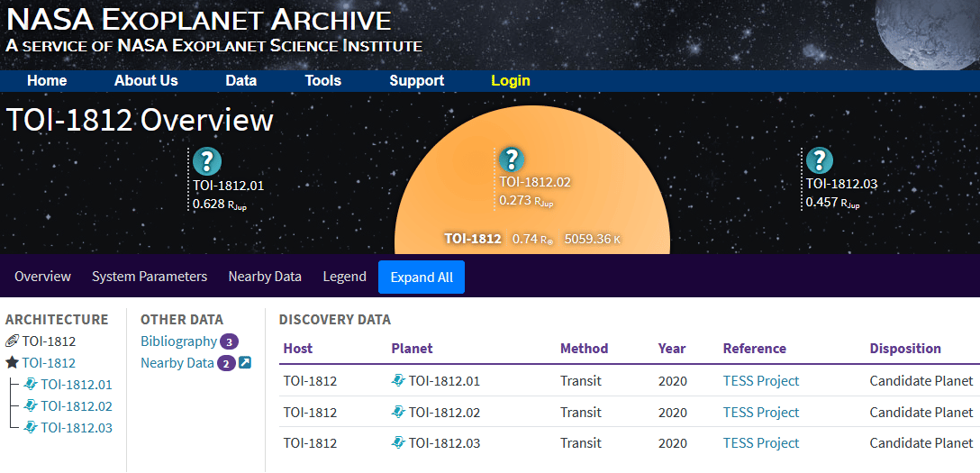980x473 pixels.
Task: Click the planet icon in the TOI-1812.01 table row
Action: 398,380
